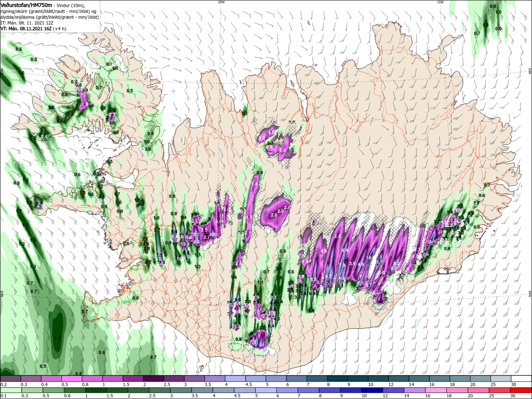
Task: Click the Veðurstofan/HM750m map title
Action: [27, 5]
